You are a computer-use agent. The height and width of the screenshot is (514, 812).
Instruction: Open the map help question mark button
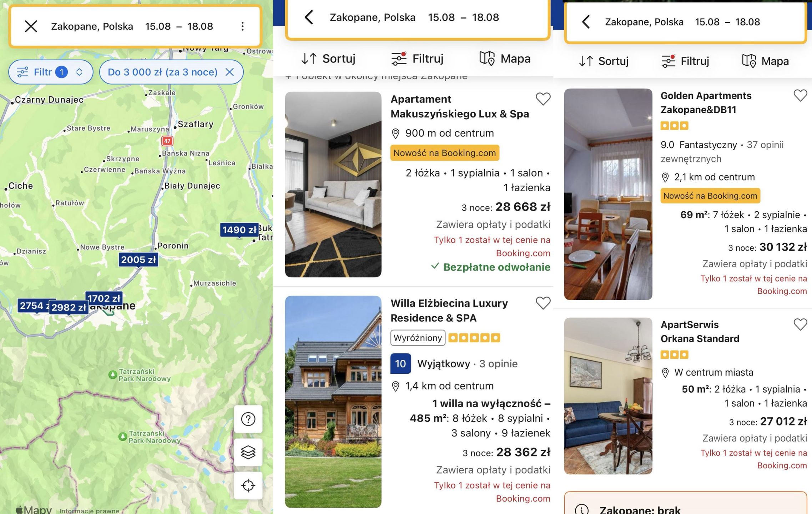[248, 419]
